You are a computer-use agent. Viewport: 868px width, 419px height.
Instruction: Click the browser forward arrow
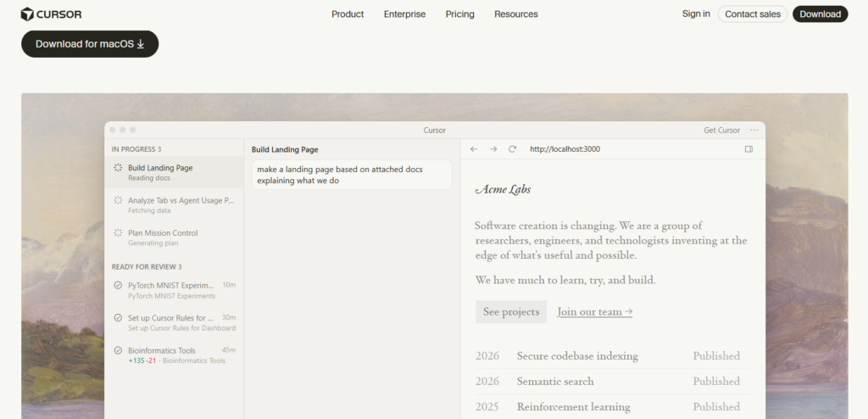coord(493,149)
